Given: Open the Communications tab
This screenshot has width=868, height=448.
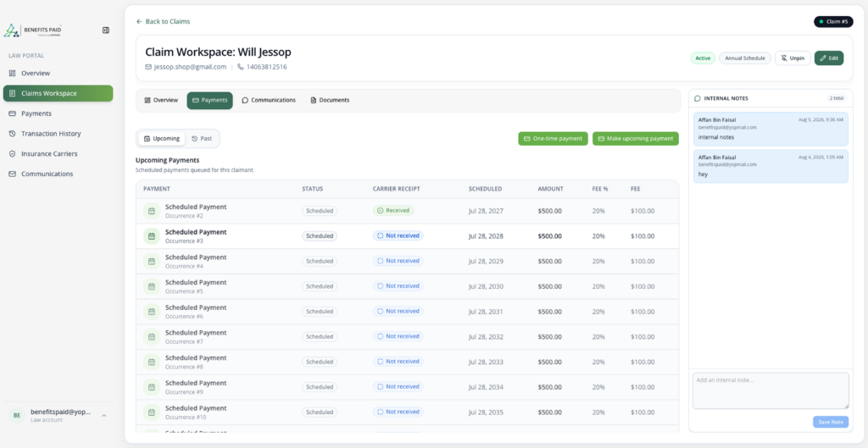Looking at the screenshot, I should point(269,101).
